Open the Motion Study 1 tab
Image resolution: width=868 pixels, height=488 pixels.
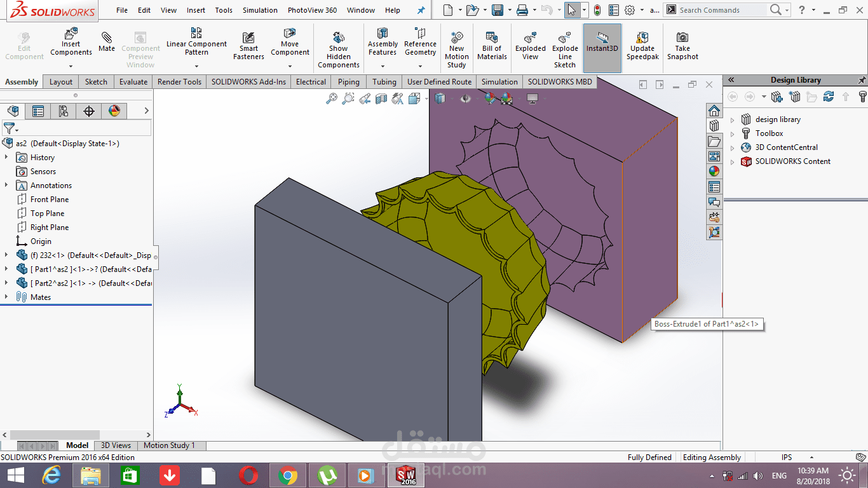tap(169, 445)
